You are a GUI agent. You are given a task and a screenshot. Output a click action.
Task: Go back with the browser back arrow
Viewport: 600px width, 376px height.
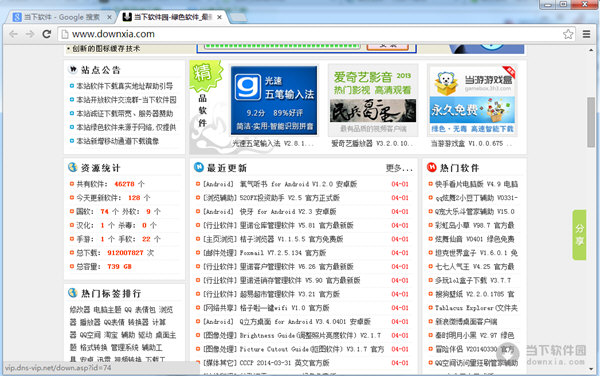pyautogui.click(x=13, y=34)
